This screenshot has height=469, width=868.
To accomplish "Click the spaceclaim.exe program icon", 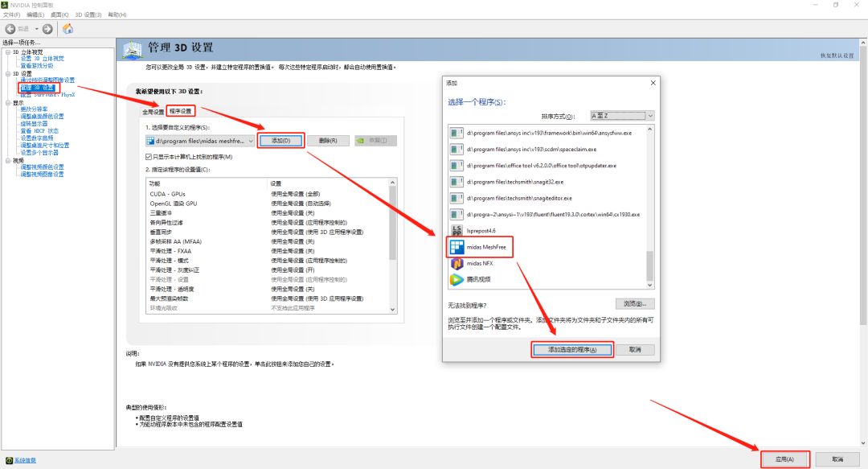I will (x=457, y=149).
